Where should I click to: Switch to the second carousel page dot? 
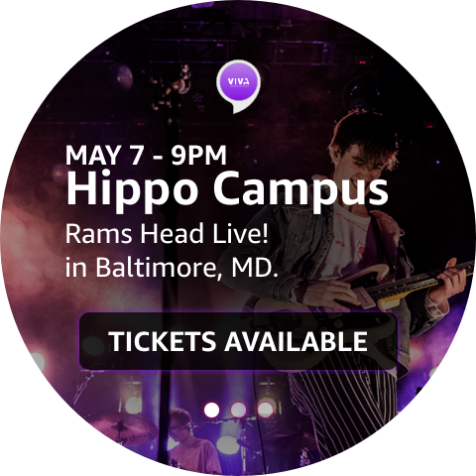[238, 410]
